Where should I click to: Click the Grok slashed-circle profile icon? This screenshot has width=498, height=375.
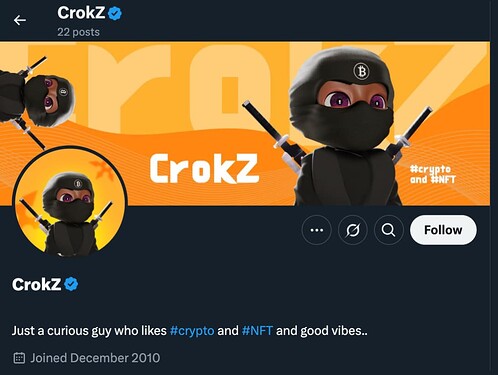coord(353,230)
